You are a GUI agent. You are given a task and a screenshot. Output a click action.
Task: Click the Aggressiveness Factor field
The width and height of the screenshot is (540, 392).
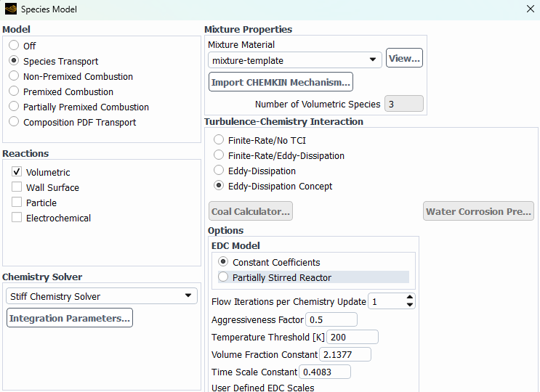pos(331,320)
